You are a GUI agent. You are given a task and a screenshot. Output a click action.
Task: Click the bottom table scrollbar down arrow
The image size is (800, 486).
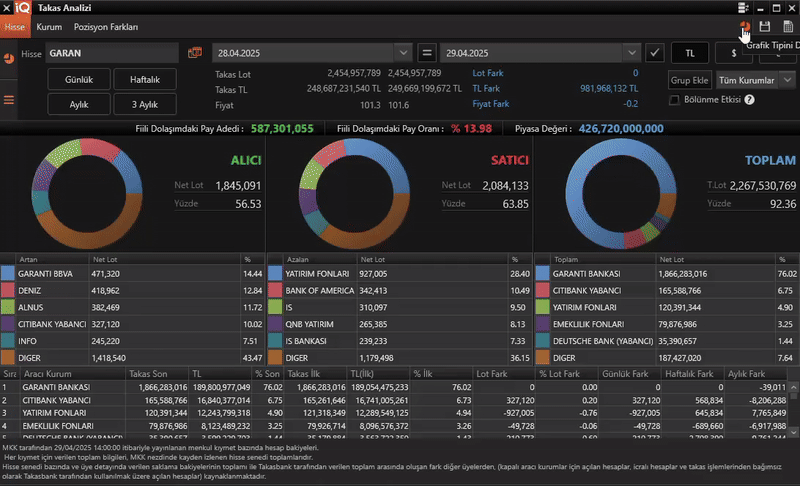pyautogui.click(x=793, y=432)
